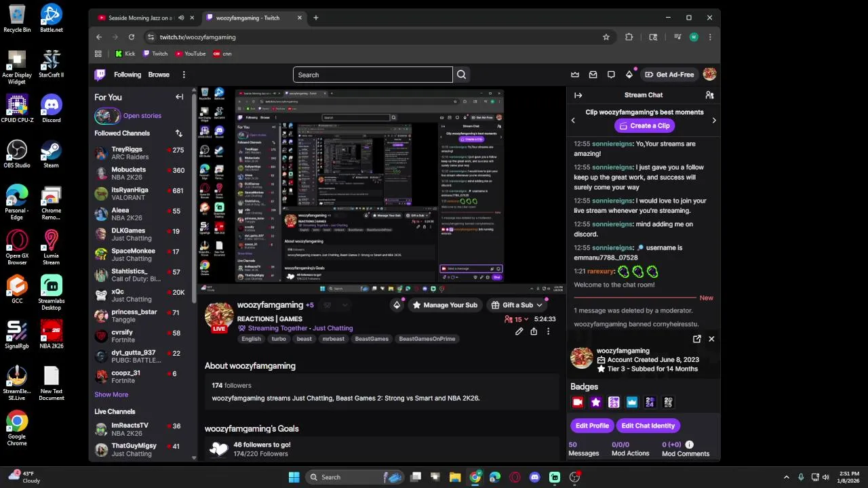
Task: Click Manage Your Sub
Action: point(444,305)
